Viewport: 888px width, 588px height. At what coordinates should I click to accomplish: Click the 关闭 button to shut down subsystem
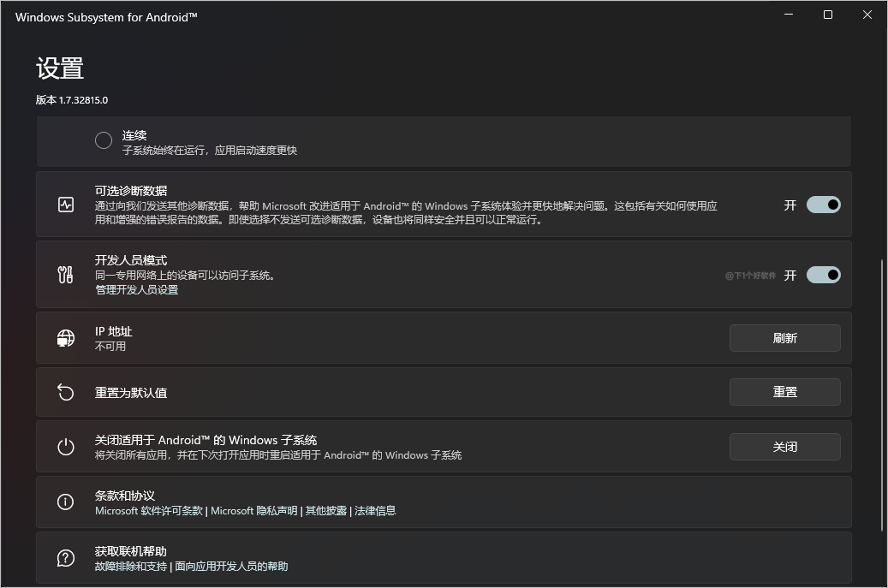click(x=785, y=447)
